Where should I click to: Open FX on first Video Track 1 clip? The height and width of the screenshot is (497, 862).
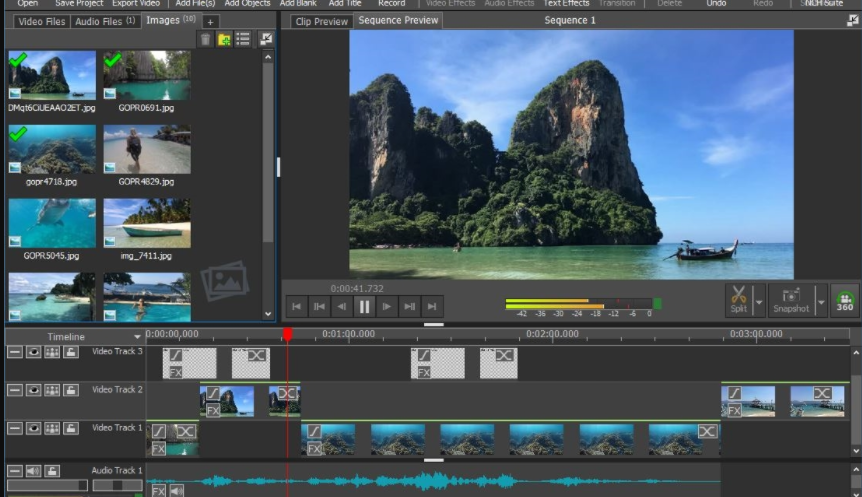(158, 449)
